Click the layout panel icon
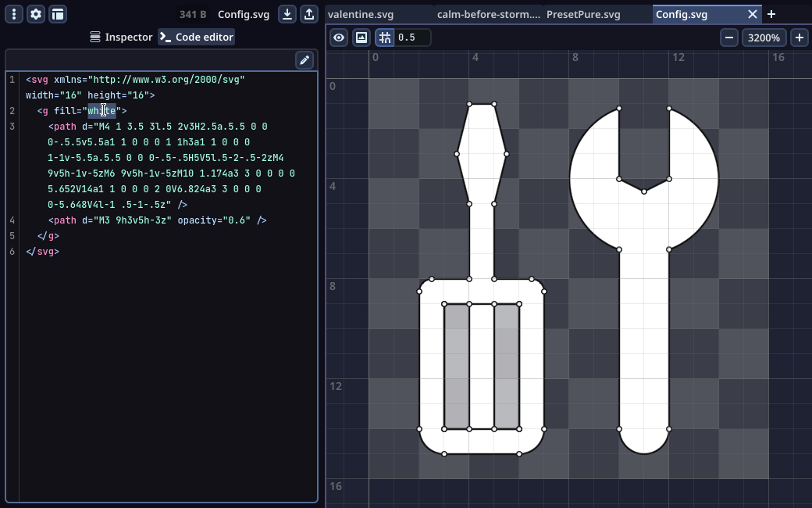This screenshot has height=508, width=812. 58,14
